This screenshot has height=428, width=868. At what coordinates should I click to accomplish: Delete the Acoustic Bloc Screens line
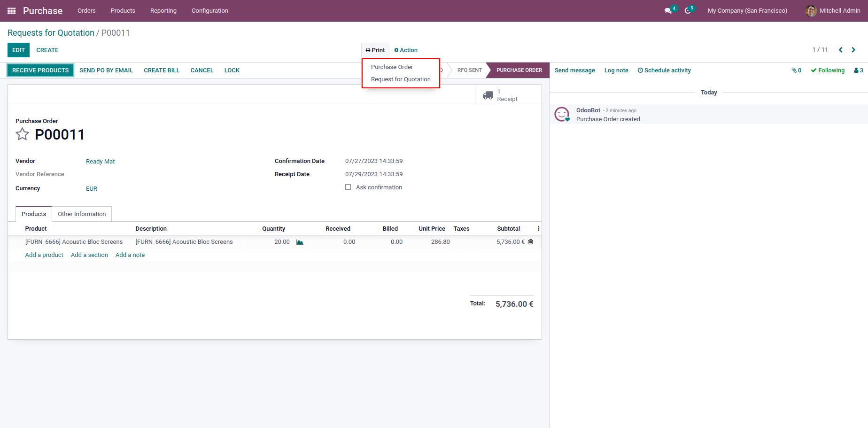[x=531, y=242]
